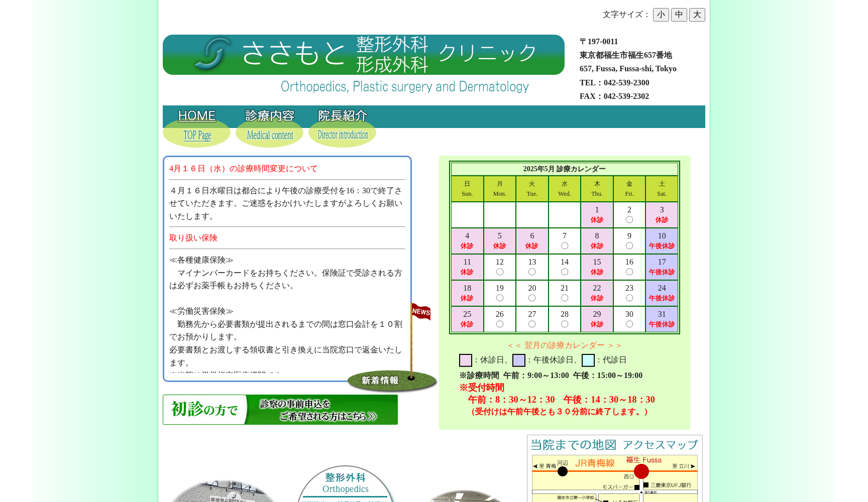Click the TEL：042-539-2300 text
Screen dimensions: 868x502
614,83
